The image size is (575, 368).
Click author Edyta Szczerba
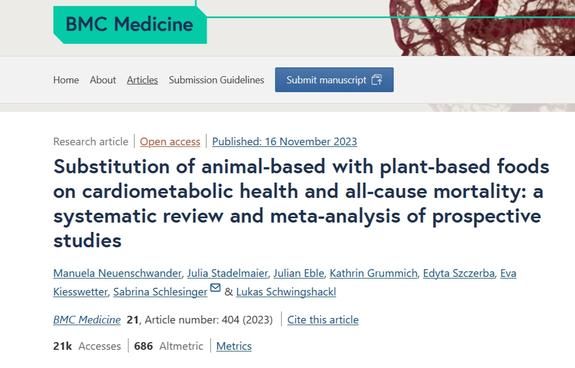[458, 273]
